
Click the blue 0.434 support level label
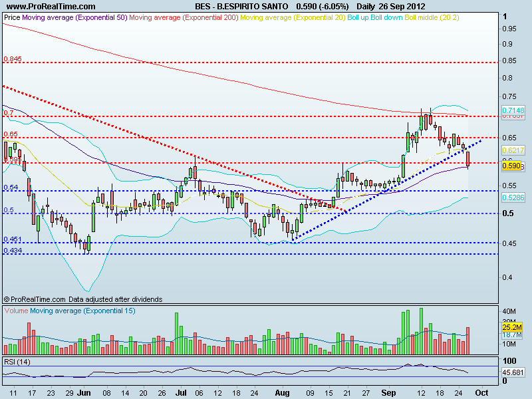(x=13, y=251)
